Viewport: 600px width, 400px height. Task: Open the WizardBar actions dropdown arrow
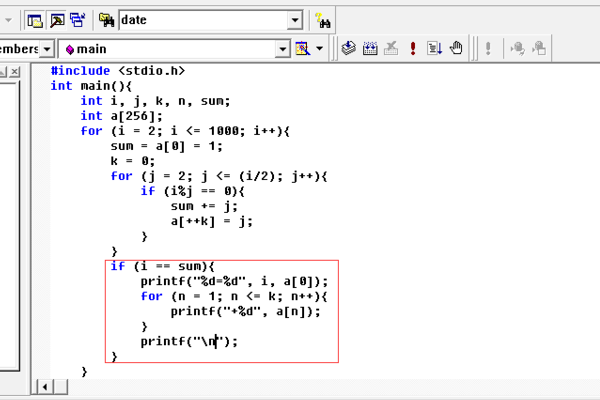[x=320, y=49]
